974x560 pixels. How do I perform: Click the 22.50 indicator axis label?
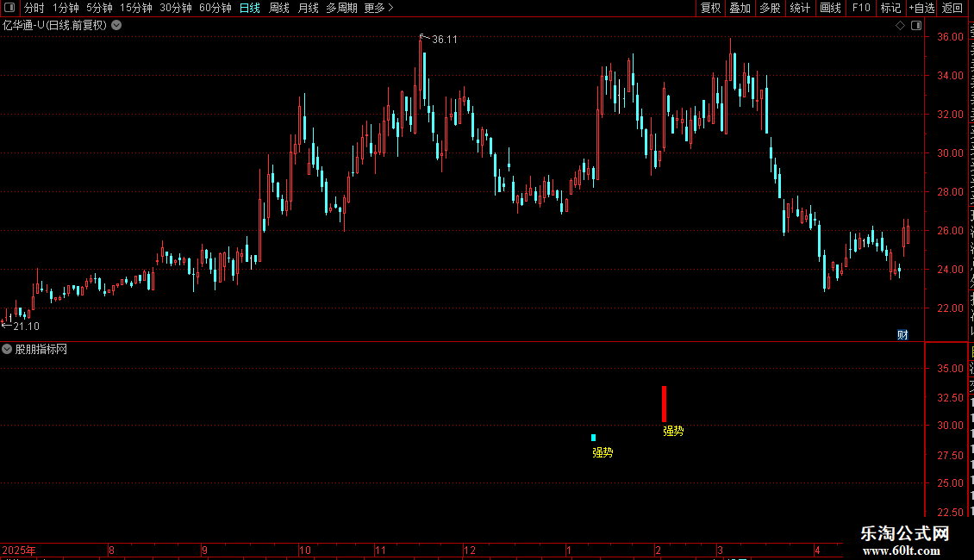click(x=951, y=513)
